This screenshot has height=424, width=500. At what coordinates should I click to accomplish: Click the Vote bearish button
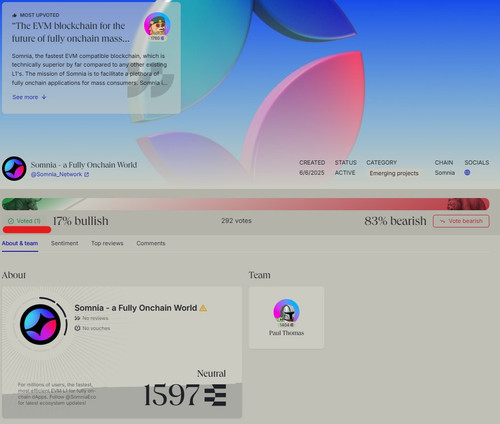[x=461, y=221]
